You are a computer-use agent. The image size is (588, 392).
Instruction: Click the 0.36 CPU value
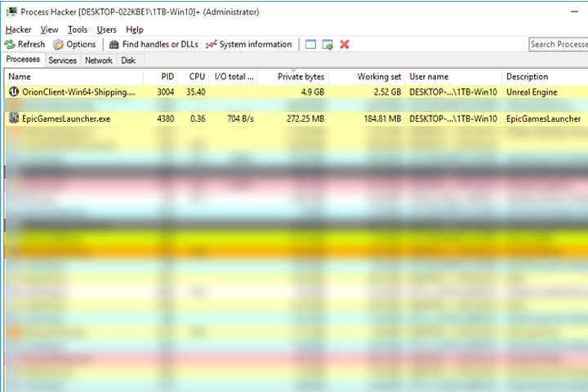click(198, 118)
